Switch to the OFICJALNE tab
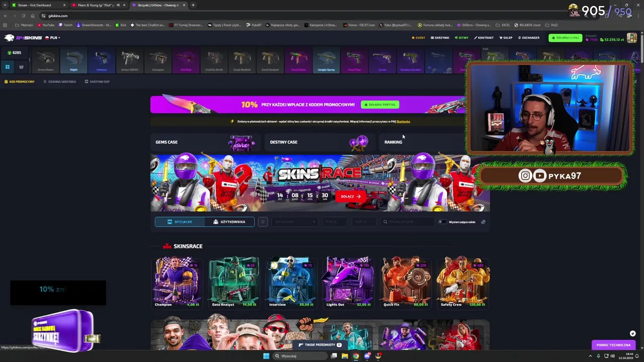 click(180, 222)
